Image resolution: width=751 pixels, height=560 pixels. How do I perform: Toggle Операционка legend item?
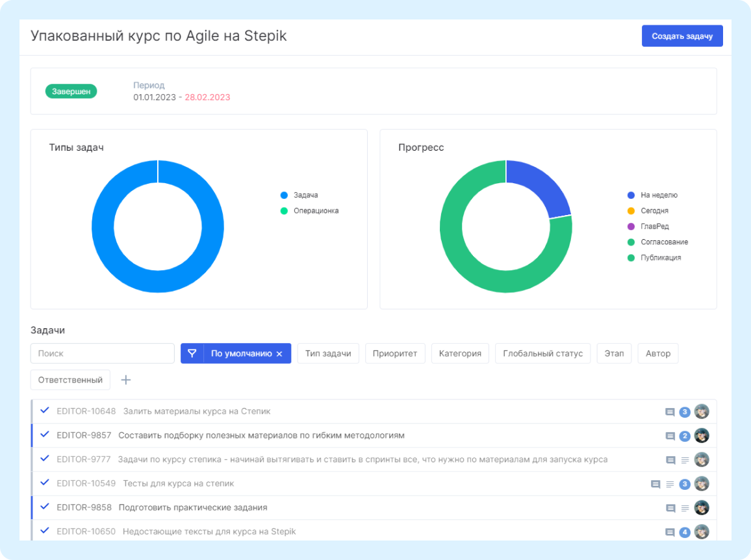click(x=309, y=210)
